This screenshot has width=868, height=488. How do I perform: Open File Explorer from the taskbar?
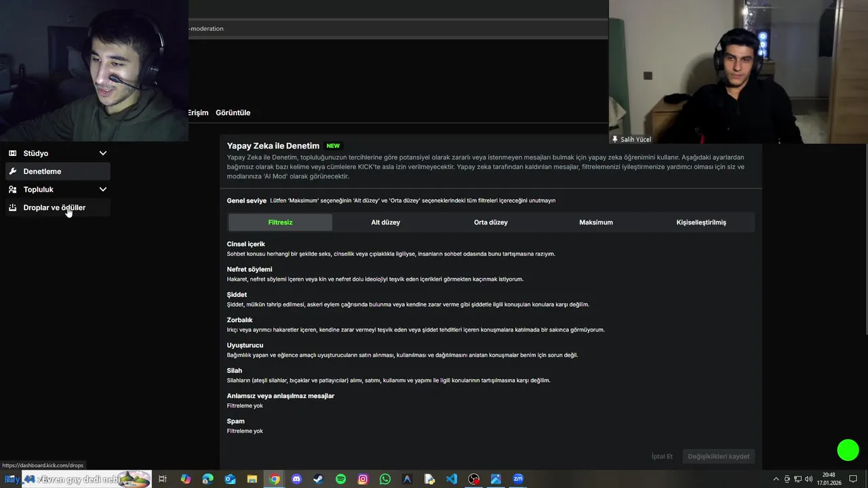252,479
